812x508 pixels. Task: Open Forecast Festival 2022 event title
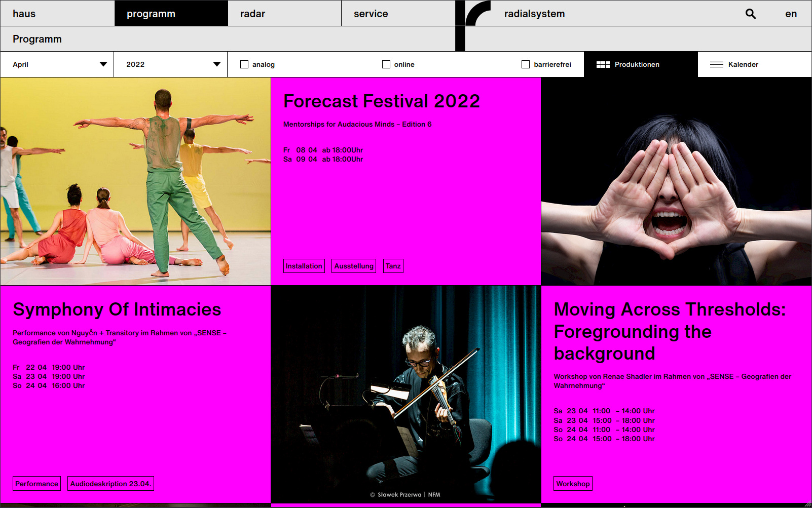(381, 101)
